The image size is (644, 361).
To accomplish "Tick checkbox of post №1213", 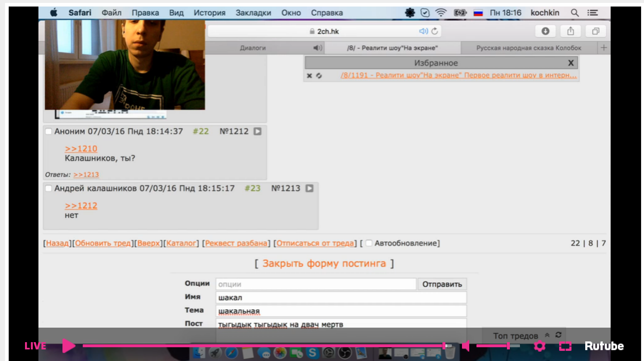I will (48, 188).
